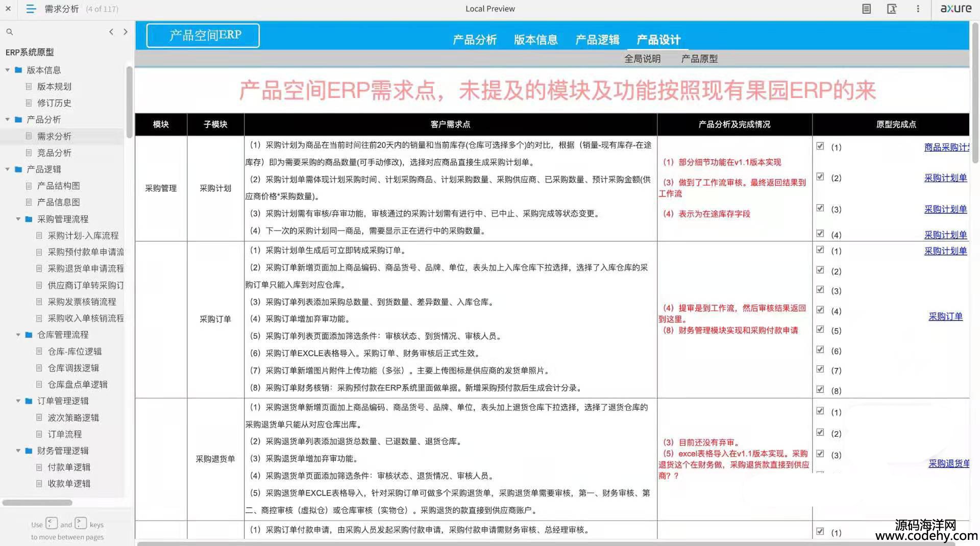Switch to the 产品分析 top tab

475,40
